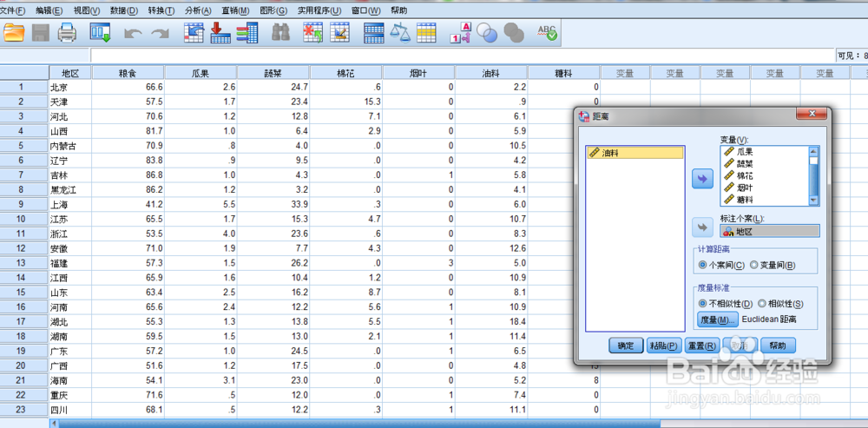
Task: Open the 编辑 menu
Action: click(x=49, y=10)
